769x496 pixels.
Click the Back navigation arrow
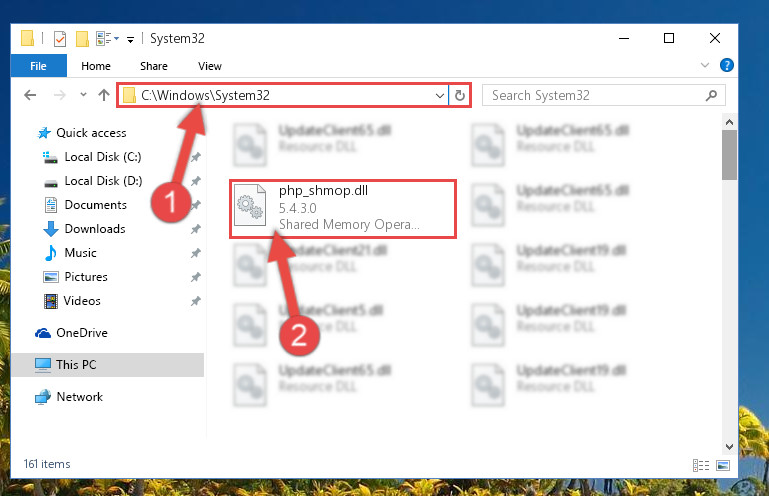pos(30,95)
